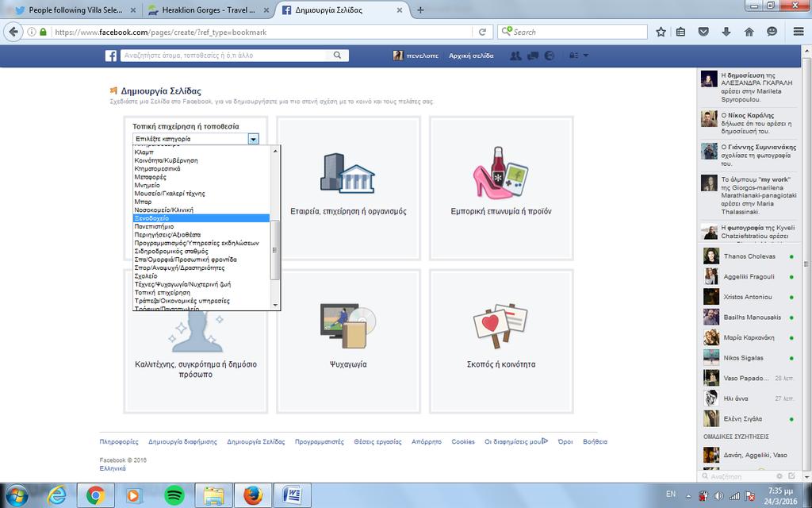Open Spotify from taskbar
The image size is (812, 508).
pyautogui.click(x=174, y=495)
